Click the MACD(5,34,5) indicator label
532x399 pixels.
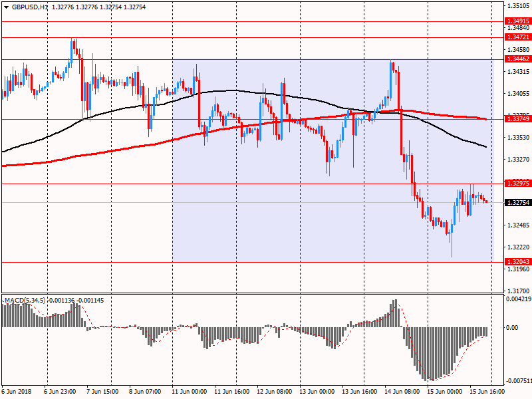pos(26,301)
